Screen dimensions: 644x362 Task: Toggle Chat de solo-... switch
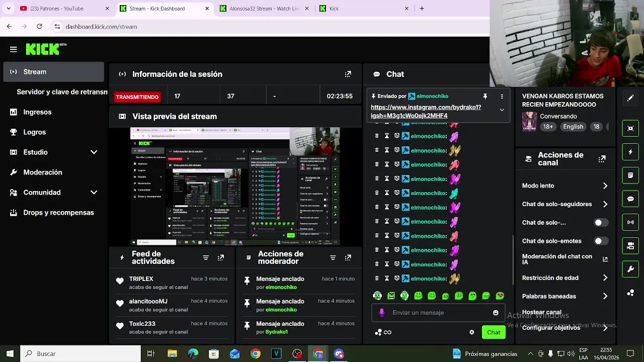click(x=600, y=222)
